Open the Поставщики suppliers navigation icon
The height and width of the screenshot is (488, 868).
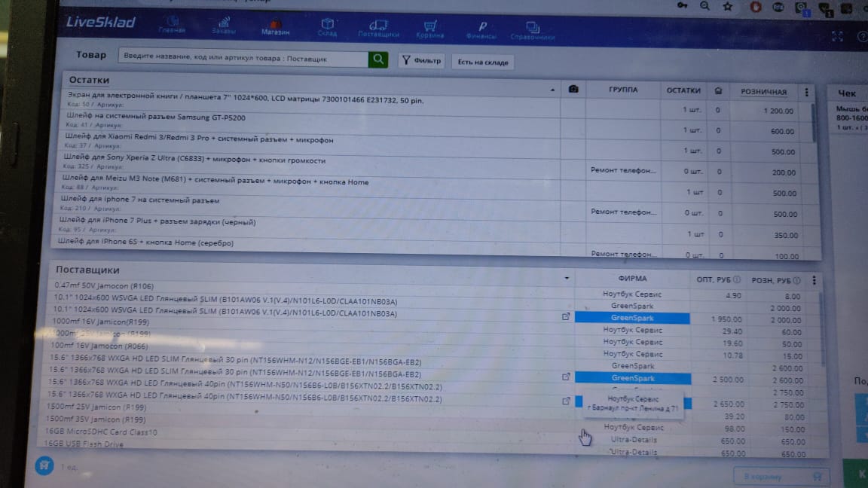(378, 29)
